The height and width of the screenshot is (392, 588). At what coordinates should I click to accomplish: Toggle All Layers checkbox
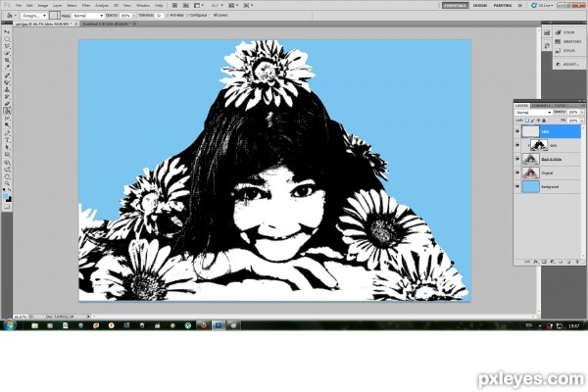pos(212,16)
